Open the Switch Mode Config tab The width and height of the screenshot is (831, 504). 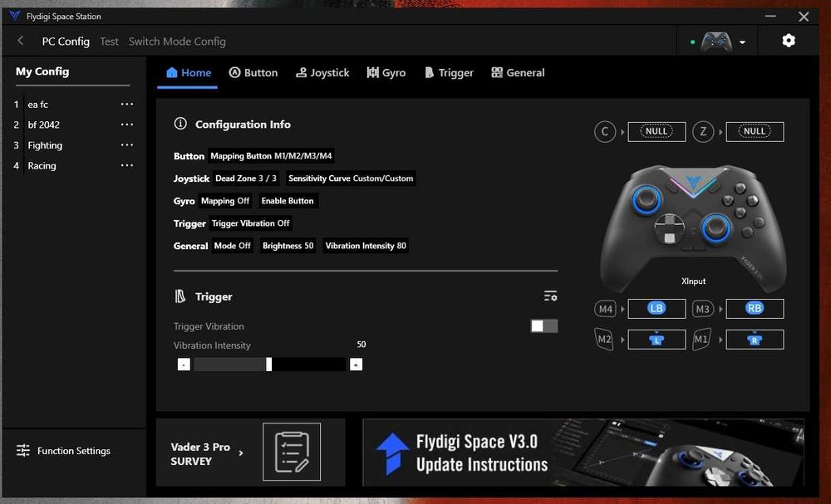point(177,42)
